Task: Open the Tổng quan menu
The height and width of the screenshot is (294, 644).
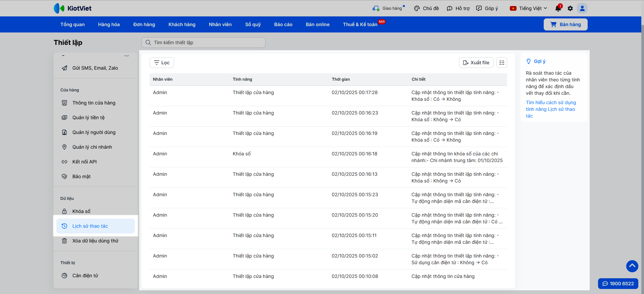Action: 72,24
